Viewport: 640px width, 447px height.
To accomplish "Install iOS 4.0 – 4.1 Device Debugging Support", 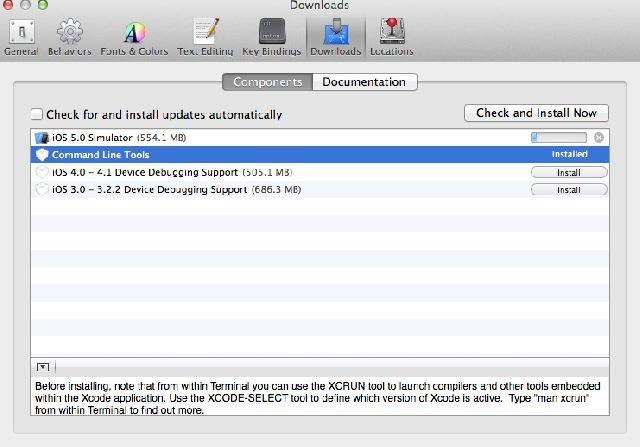I will pos(568,172).
